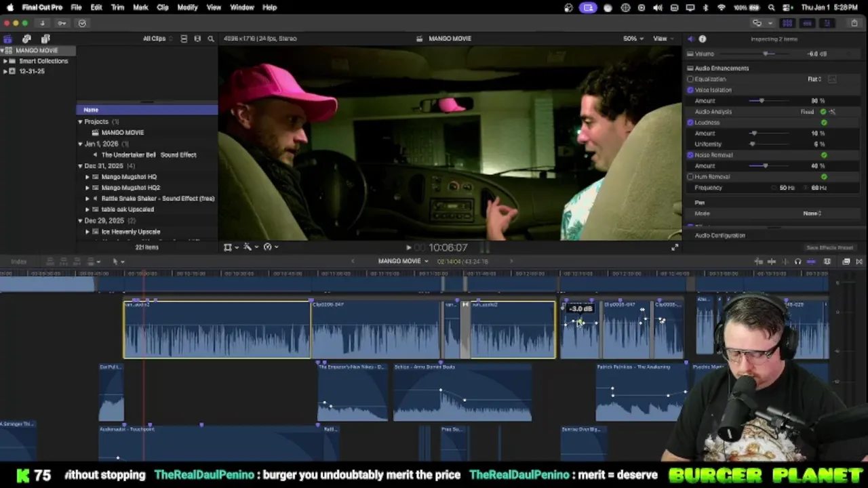Open the Pan Mode None dropdown

[x=812, y=213]
